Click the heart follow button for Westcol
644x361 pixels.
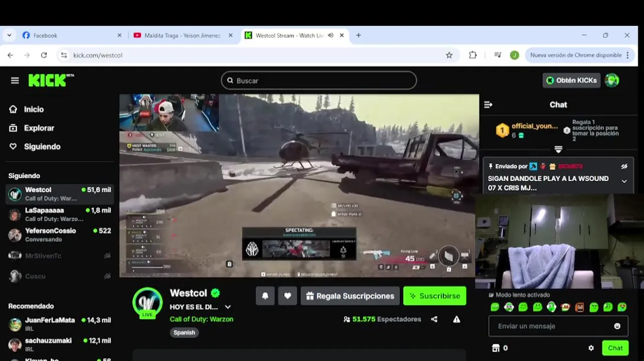pyautogui.click(x=287, y=296)
